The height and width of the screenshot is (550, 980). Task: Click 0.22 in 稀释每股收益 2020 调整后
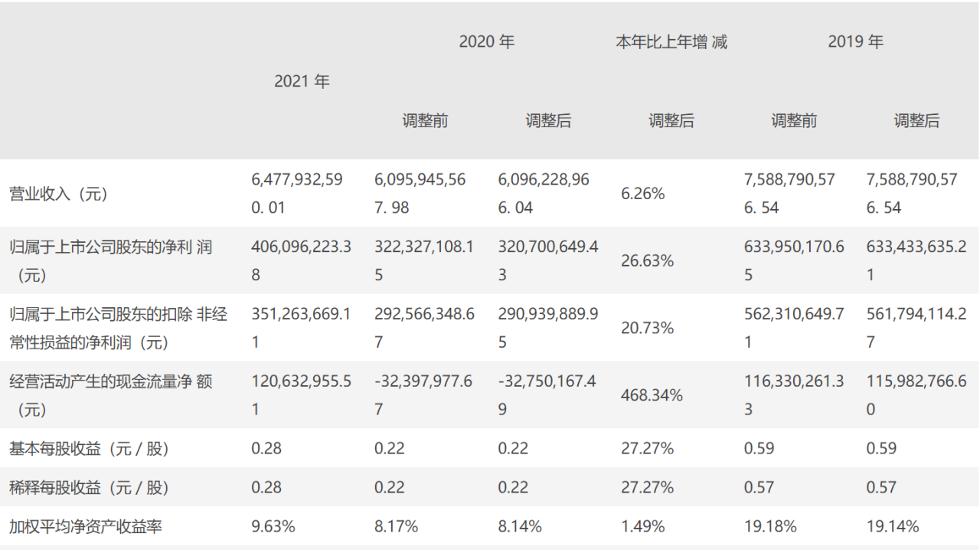coord(513,487)
